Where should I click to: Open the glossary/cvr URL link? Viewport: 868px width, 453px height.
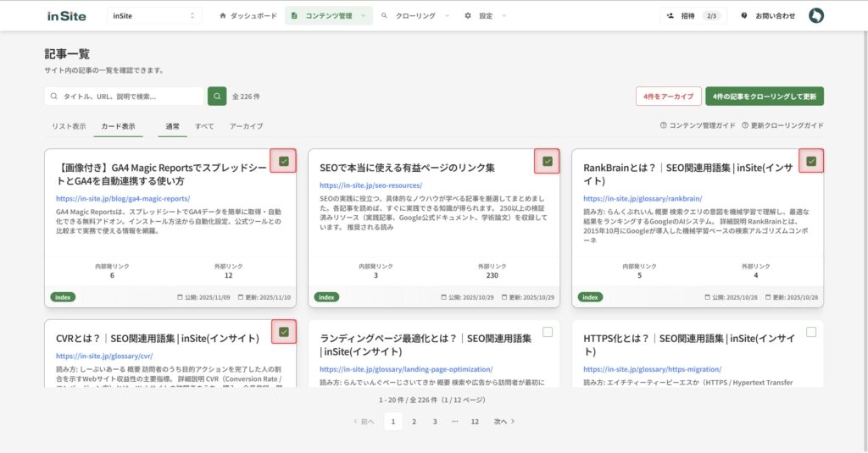(x=104, y=356)
